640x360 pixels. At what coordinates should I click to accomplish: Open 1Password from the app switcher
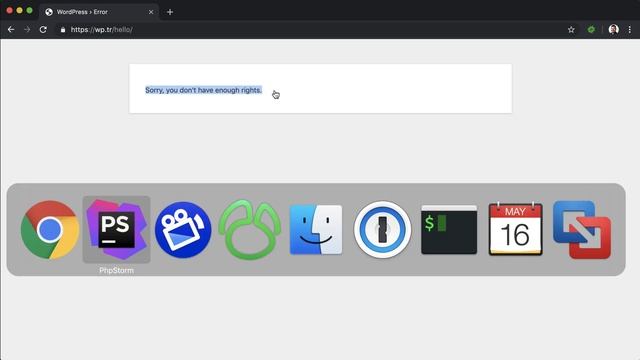pos(382,229)
